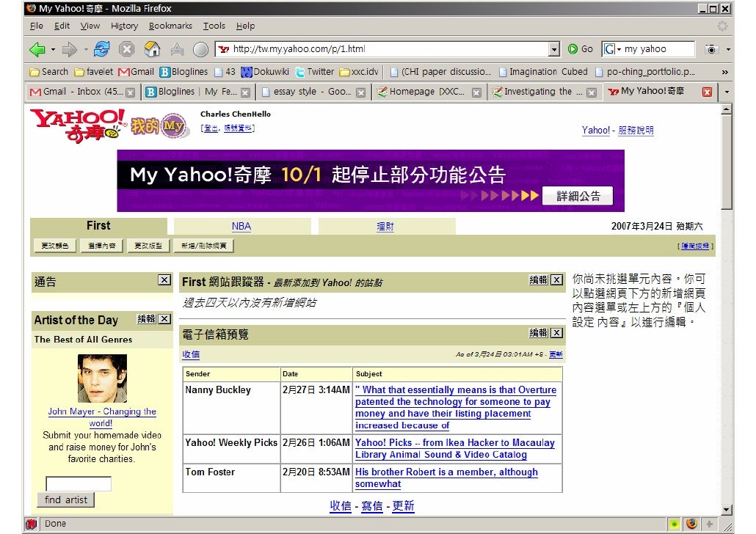
Task: Go back with the green Back arrow
Action: [37, 49]
